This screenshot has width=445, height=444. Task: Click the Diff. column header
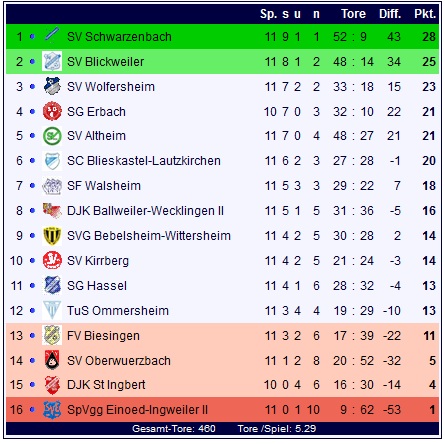[x=390, y=14]
